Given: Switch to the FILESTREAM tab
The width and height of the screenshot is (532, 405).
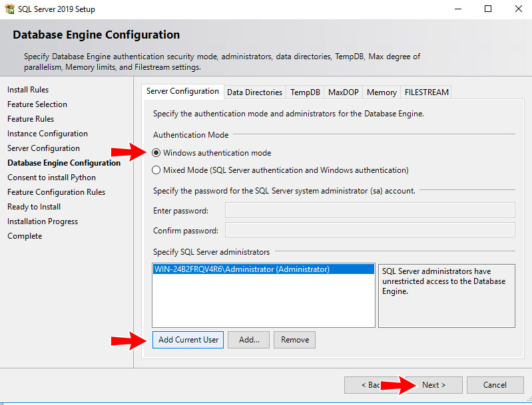Looking at the screenshot, I should pyautogui.click(x=427, y=92).
